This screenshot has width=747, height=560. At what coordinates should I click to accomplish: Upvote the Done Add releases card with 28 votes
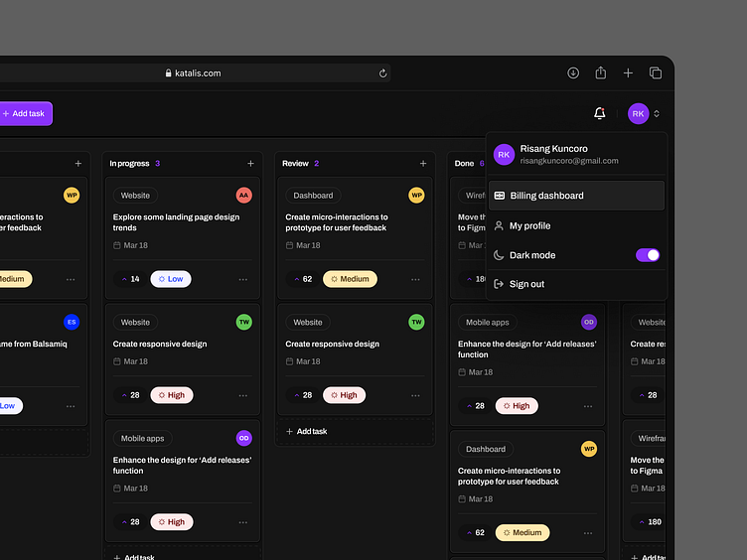[476, 406]
